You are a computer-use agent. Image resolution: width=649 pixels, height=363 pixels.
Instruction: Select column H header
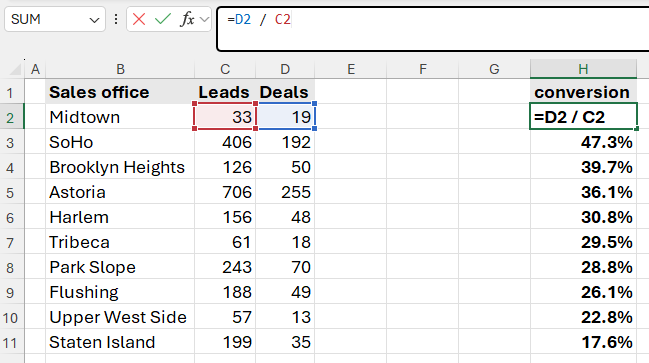point(583,69)
